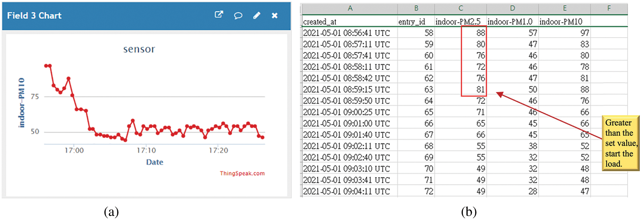Select column C header

pyautogui.click(x=460, y=8)
